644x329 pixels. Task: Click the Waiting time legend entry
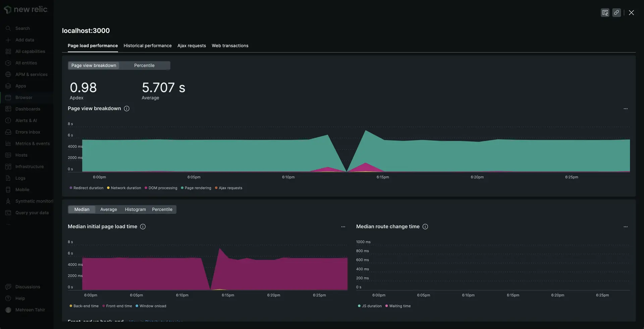[x=398, y=306]
